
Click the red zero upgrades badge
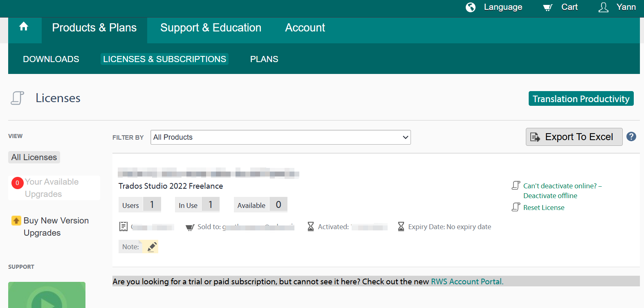click(x=17, y=183)
